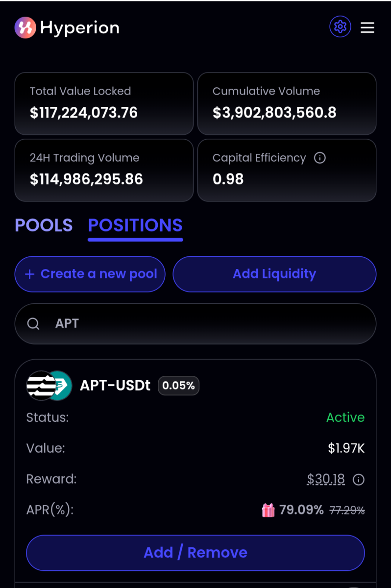Focus the search field containing APT
The width and height of the screenshot is (391, 588).
(195, 324)
